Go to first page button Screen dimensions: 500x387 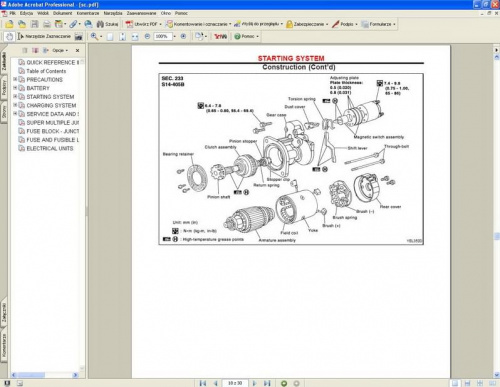tap(203, 383)
